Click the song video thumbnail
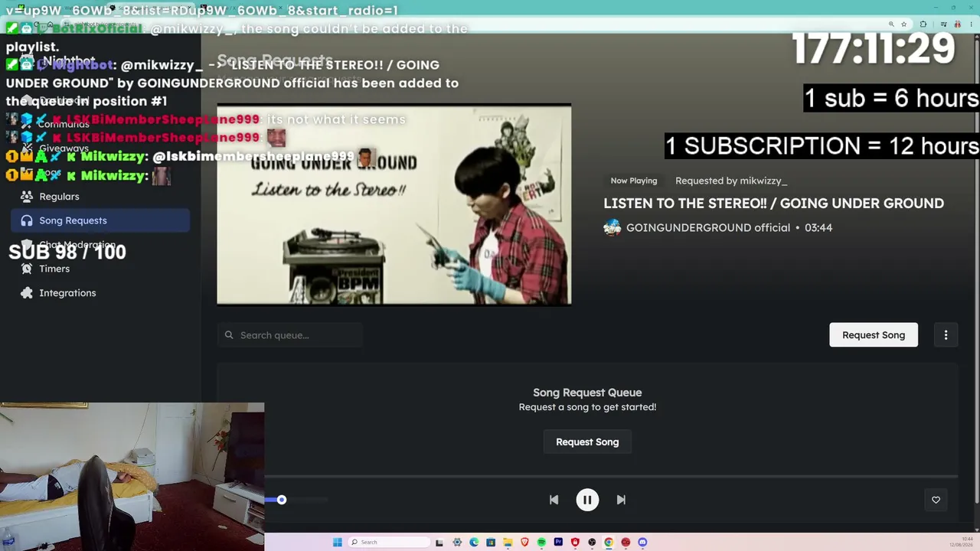Image resolution: width=980 pixels, height=551 pixels. [394, 205]
